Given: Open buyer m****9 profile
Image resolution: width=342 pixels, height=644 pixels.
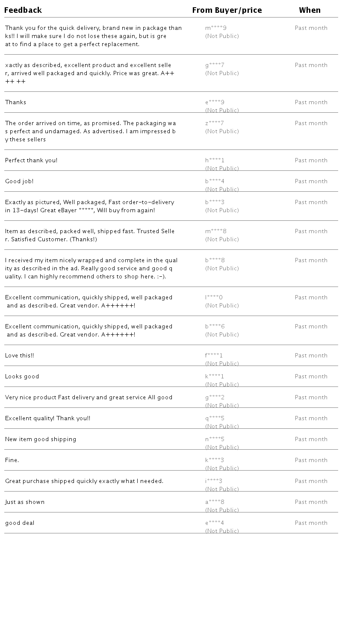Looking at the screenshot, I should point(216,28).
